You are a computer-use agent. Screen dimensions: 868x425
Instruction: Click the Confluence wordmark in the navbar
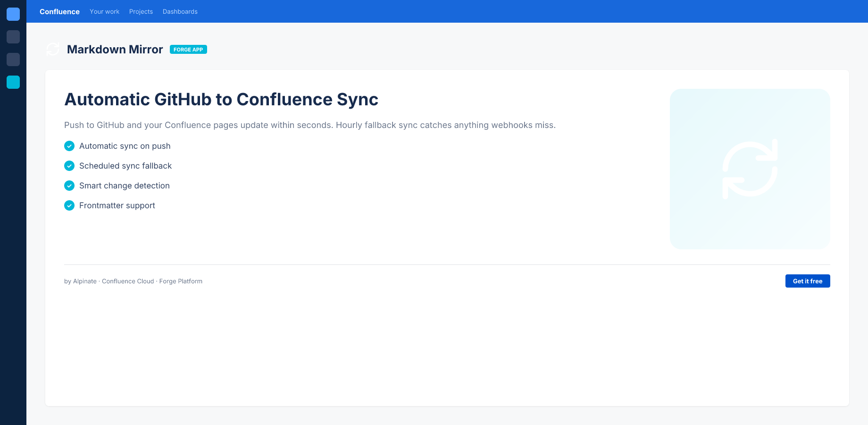59,11
